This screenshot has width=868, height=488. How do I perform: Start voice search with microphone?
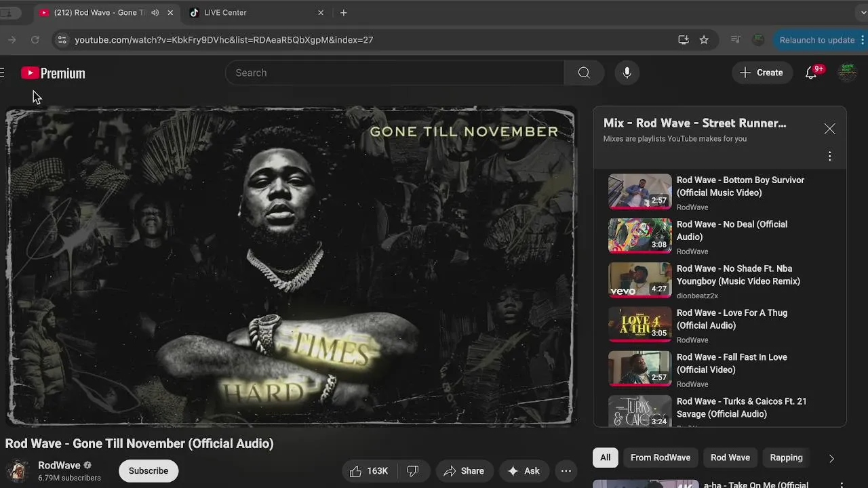coord(627,73)
